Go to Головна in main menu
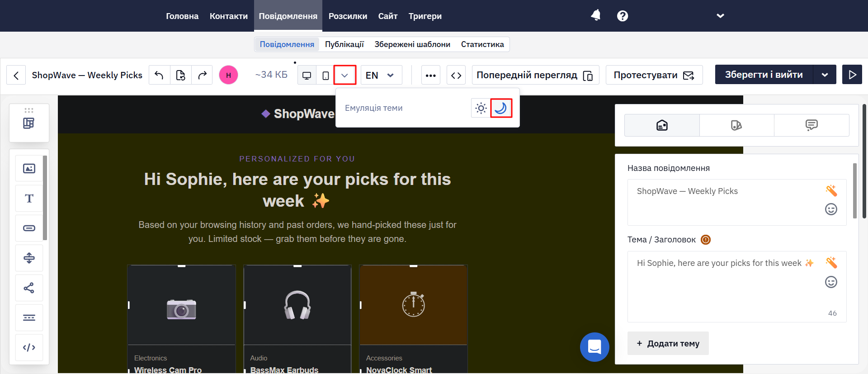 point(182,16)
